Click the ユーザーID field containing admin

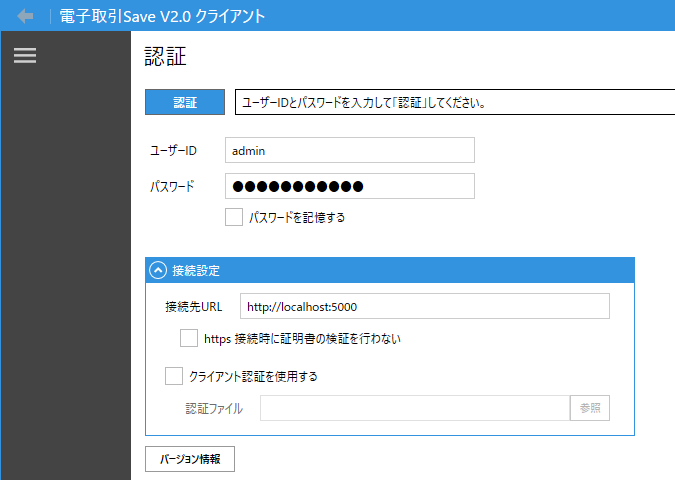click(x=349, y=150)
